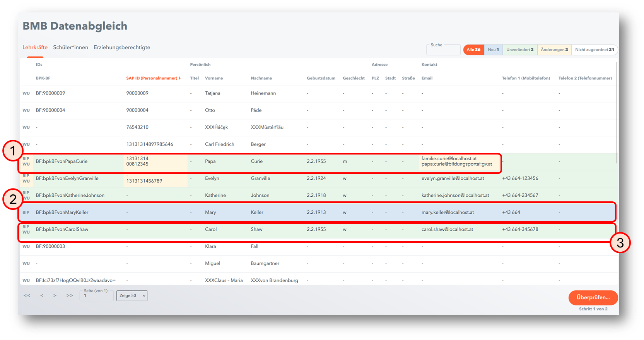Image resolution: width=644 pixels, height=340 pixels.
Task: Filter by Alle 26 entries
Action: pyautogui.click(x=473, y=50)
